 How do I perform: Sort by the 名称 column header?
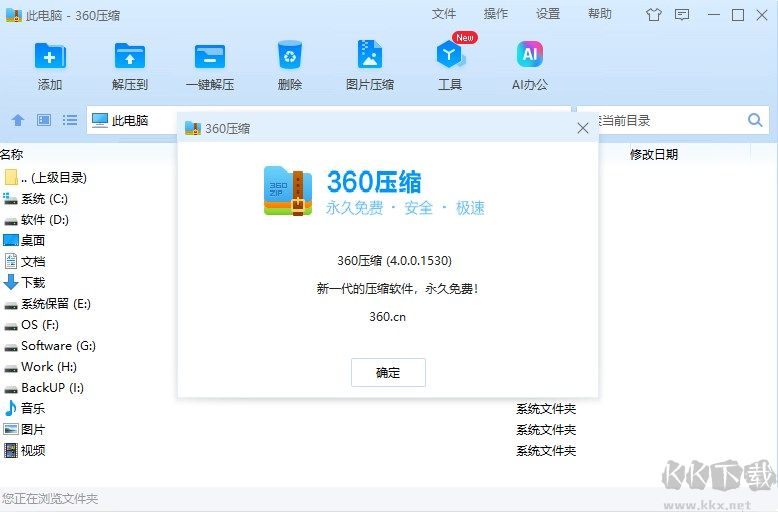click(12, 154)
